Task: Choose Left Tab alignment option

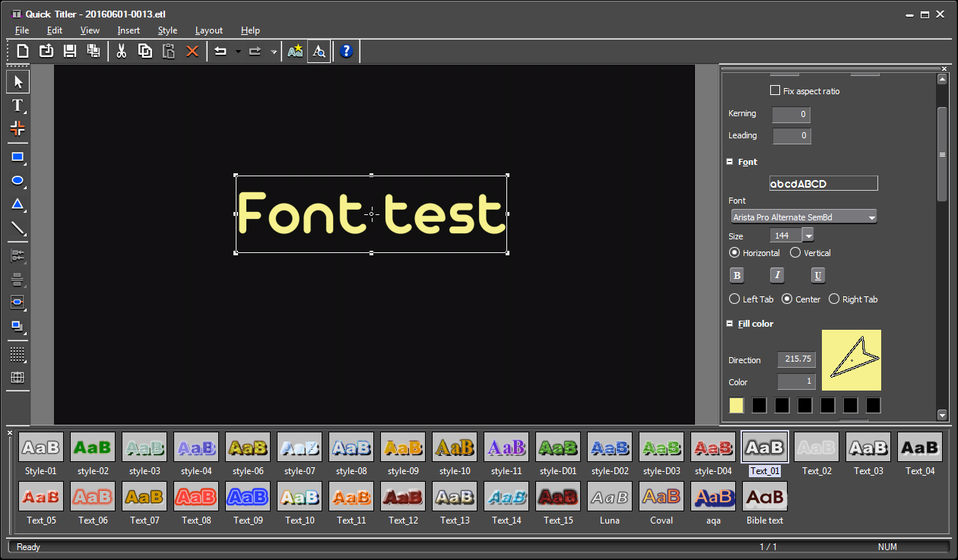Action: 734,299
